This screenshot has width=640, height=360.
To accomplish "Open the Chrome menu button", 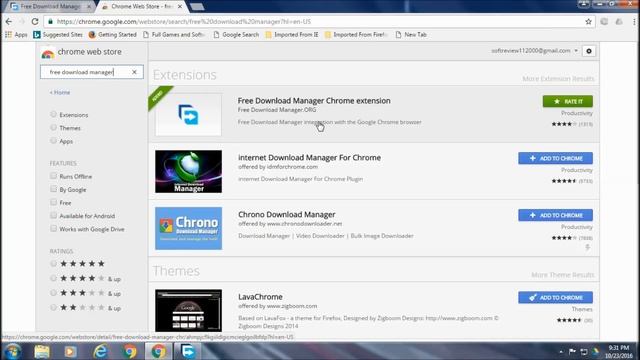I will [x=634, y=22].
